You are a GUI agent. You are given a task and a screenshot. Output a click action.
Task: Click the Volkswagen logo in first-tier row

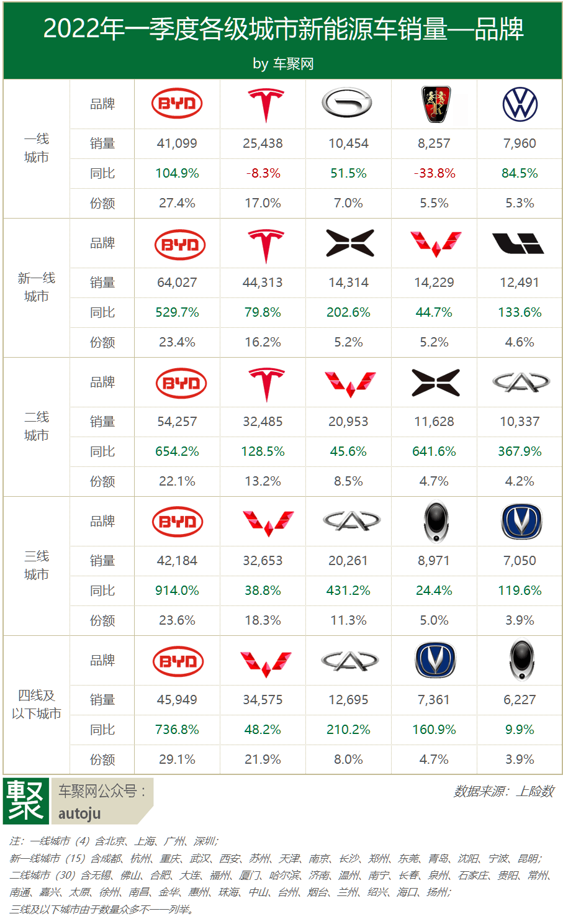coord(520,104)
